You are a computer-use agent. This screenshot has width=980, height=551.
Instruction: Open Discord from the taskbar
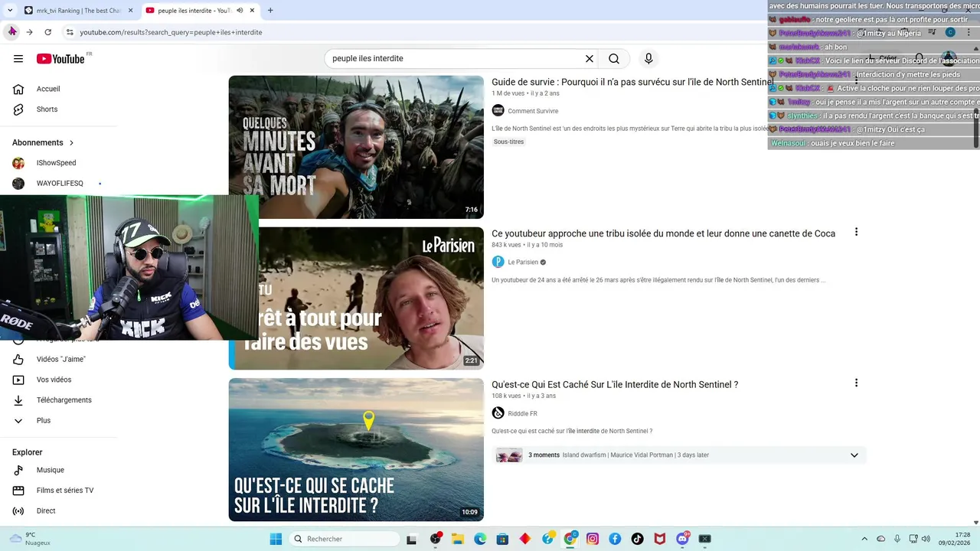point(683,539)
